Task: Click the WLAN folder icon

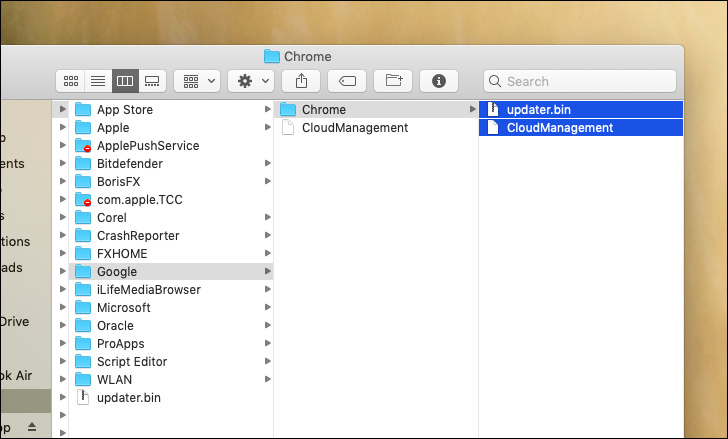Action: click(x=83, y=380)
